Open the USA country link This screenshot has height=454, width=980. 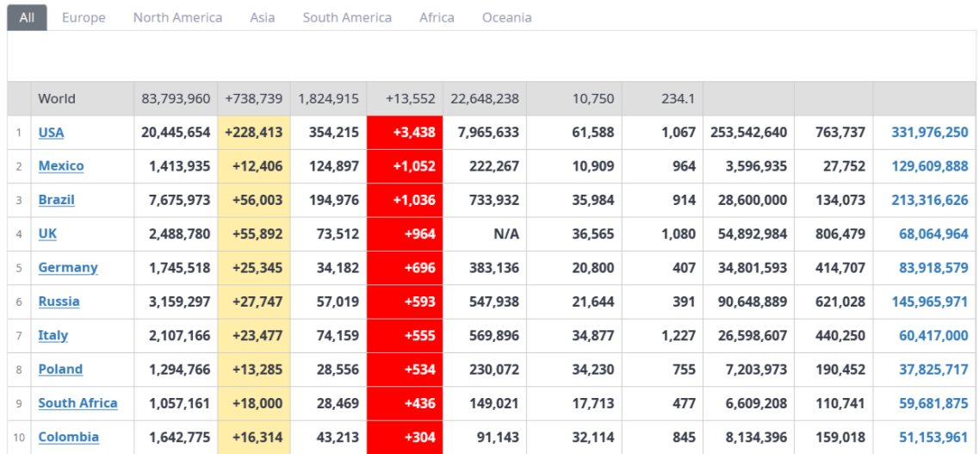52,133
